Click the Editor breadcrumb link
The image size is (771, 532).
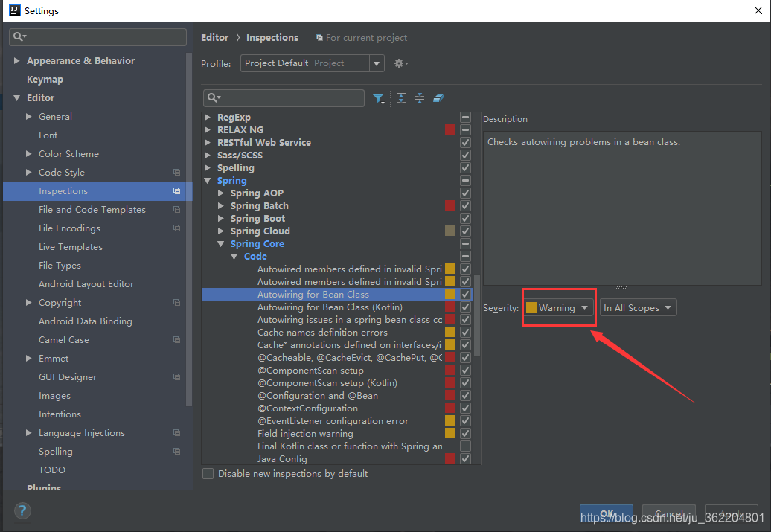(215, 38)
